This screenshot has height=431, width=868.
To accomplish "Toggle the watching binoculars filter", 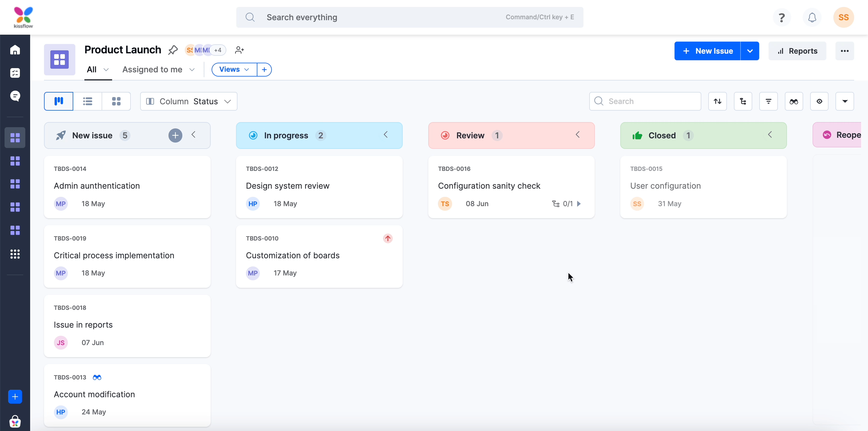I will 794,101.
